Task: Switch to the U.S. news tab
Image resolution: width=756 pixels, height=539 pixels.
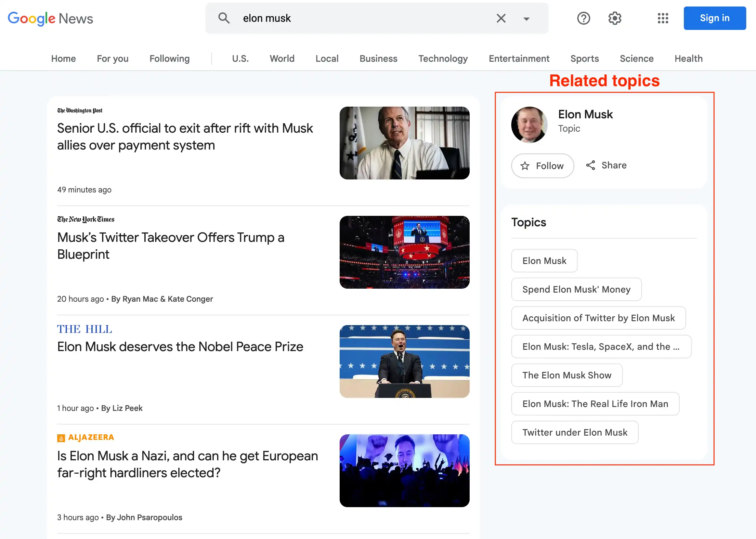Action: click(x=240, y=59)
